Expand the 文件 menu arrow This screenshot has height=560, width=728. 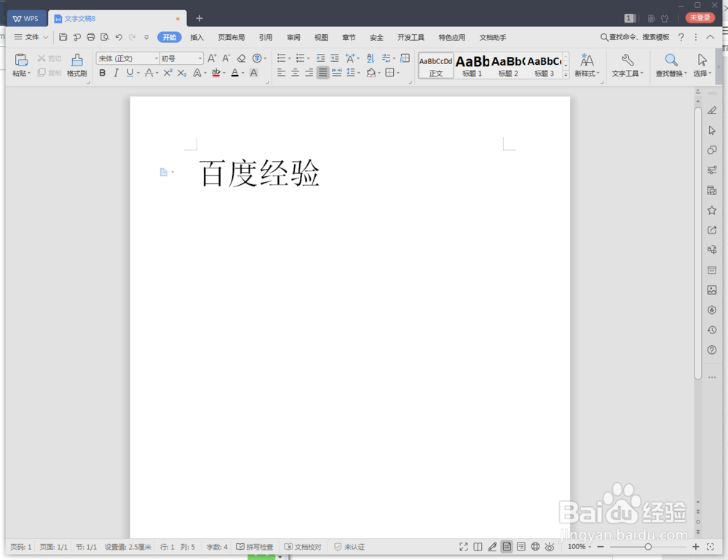tap(45, 37)
